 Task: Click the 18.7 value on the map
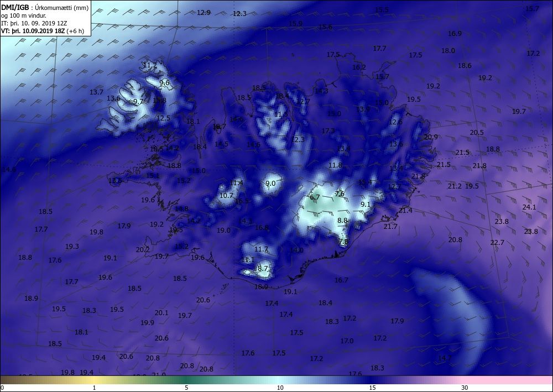pos(220,126)
